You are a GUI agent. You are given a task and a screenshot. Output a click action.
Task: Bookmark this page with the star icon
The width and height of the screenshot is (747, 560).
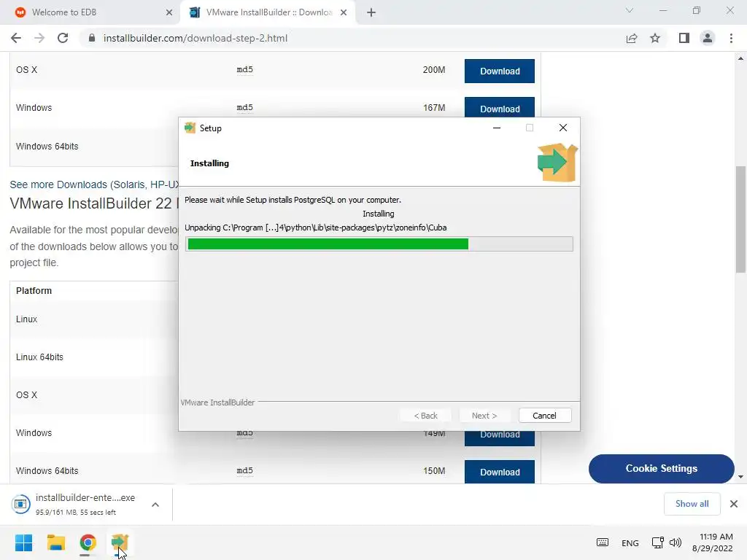point(655,38)
